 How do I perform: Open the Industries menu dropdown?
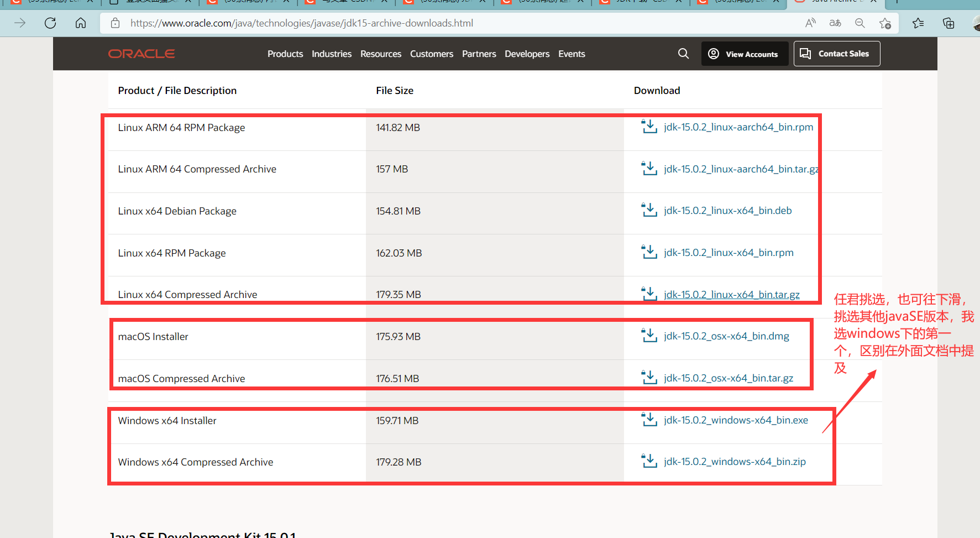[332, 53]
